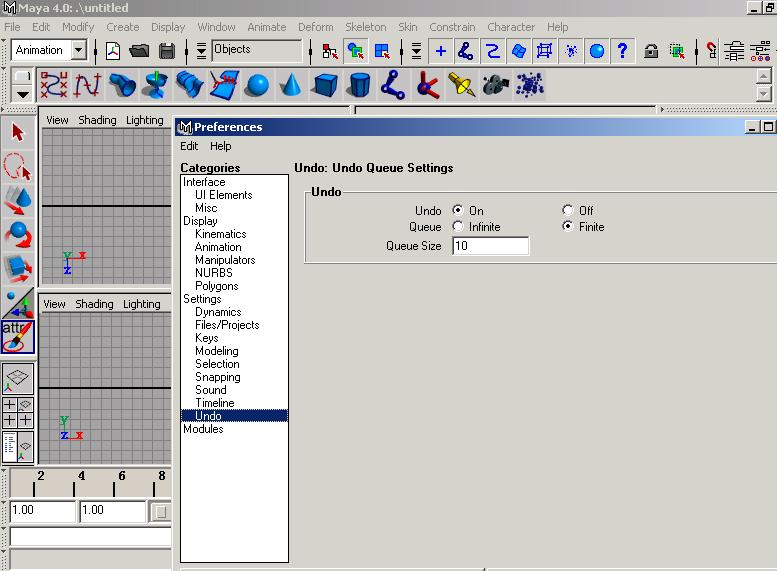
Task: Switch to single perspective view layout
Action: tap(18, 379)
